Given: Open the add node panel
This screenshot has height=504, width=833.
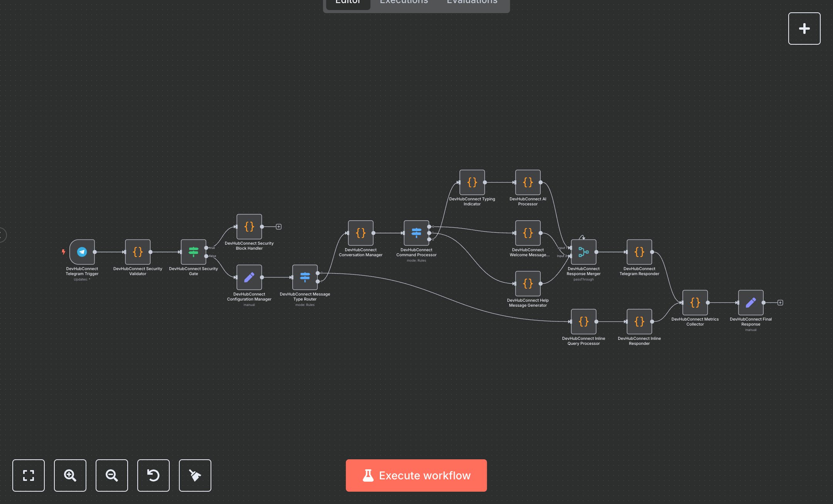Looking at the screenshot, I should click(x=804, y=29).
